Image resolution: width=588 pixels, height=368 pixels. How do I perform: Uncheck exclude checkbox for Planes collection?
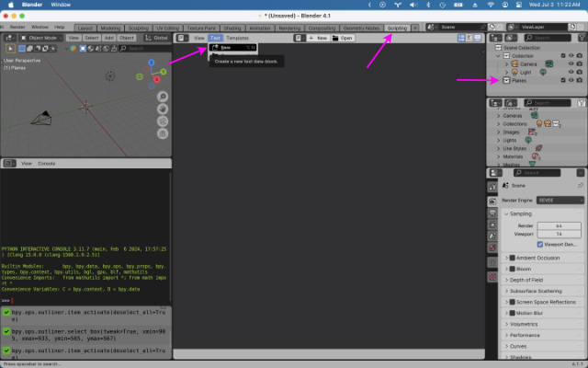(x=563, y=80)
